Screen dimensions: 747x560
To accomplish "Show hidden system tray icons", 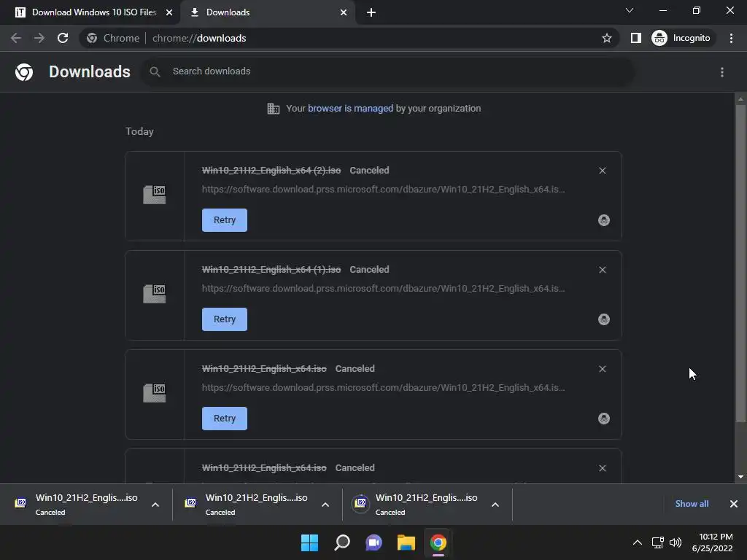I will 638,542.
